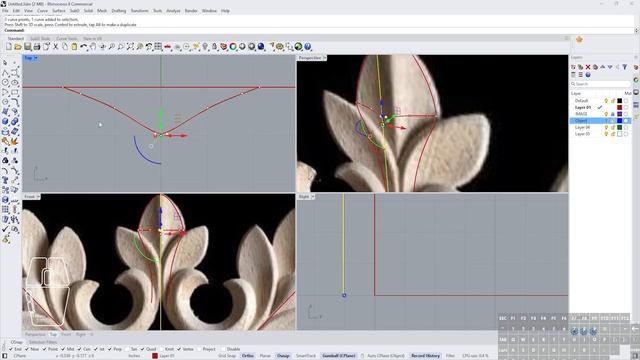Click the Open file folder icon
This screenshot has height=360, width=640.
18,47
